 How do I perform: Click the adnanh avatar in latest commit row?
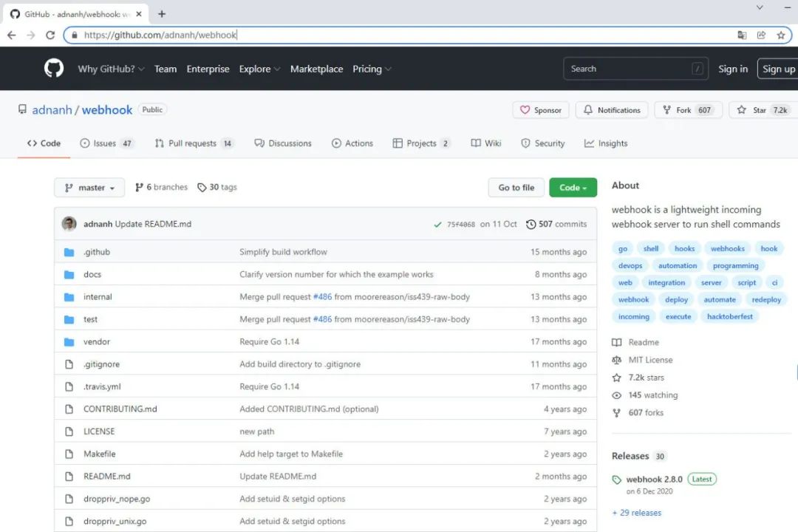pos(69,223)
